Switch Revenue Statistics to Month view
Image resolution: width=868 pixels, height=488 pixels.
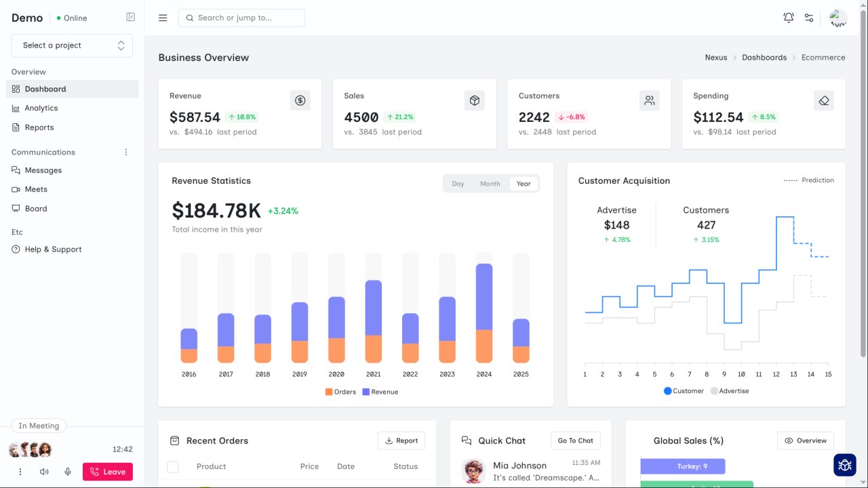point(490,183)
